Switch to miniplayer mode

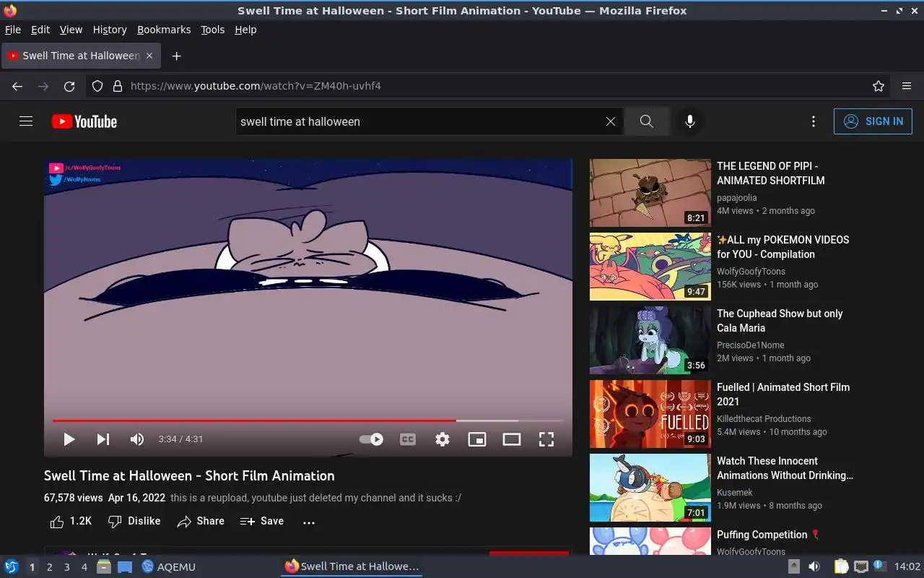click(x=477, y=439)
